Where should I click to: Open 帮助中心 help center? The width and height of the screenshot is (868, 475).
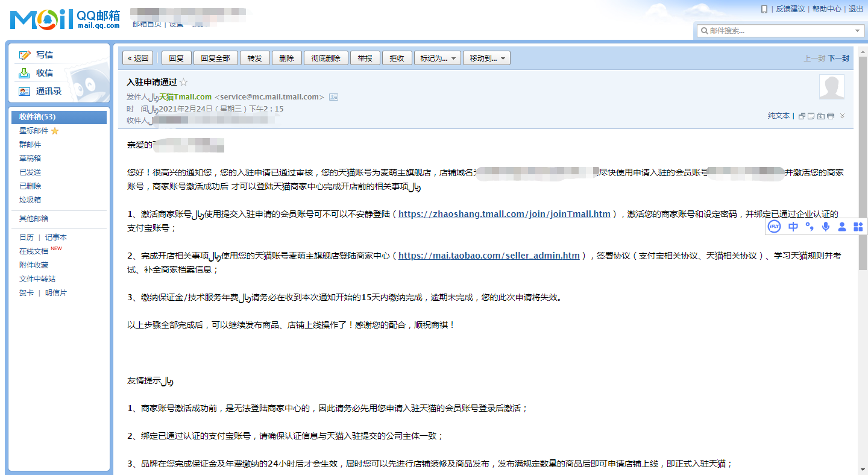[x=826, y=9]
